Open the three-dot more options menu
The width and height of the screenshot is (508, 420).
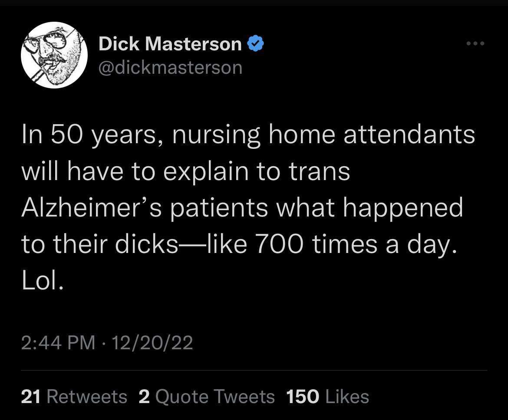[x=475, y=43]
